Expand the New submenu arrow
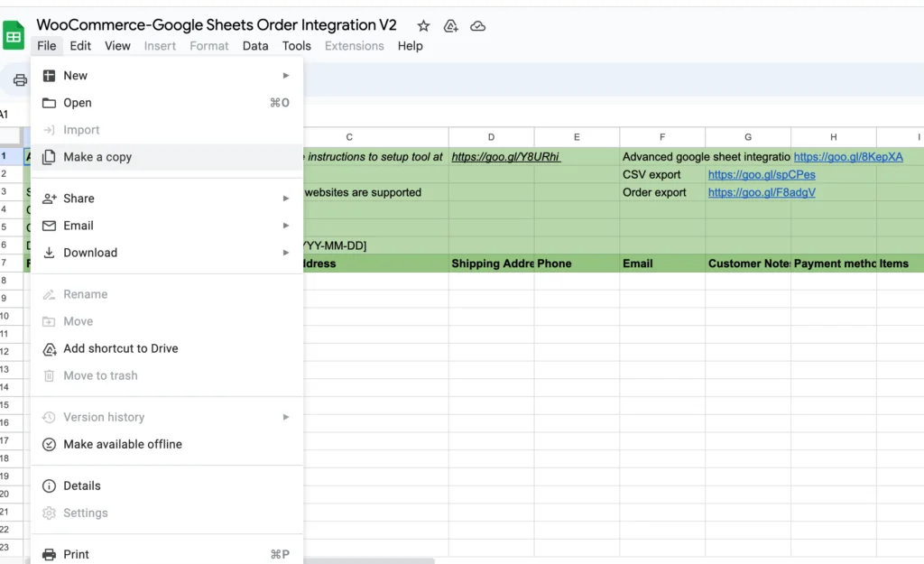 point(286,76)
